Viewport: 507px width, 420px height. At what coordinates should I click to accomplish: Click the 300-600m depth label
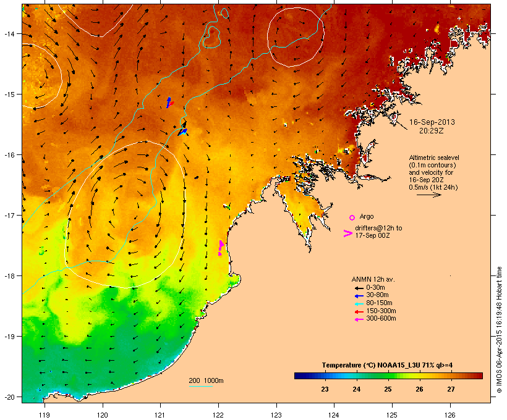click(x=381, y=319)
